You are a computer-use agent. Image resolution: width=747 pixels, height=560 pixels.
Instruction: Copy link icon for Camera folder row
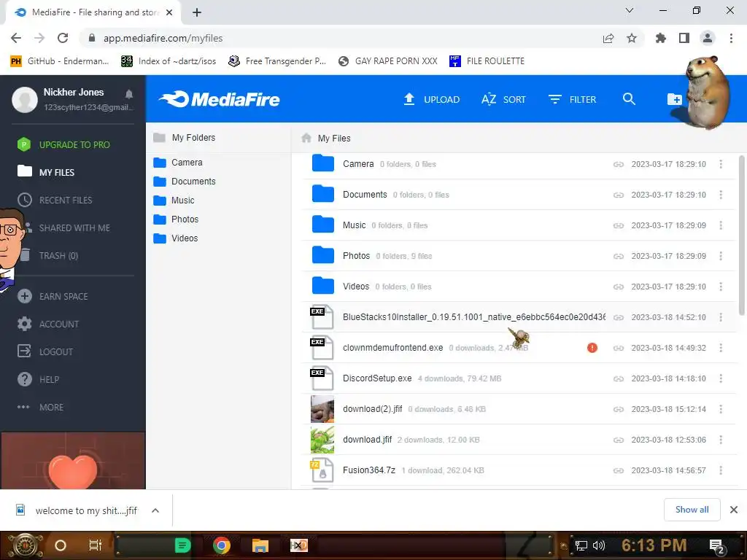619,164
